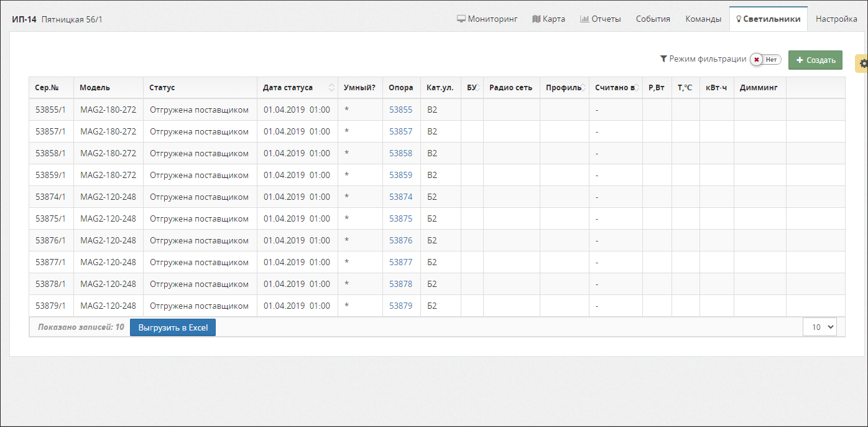Sort by Дата статуса using sort arrows
The width and height of the screenshot is (868, 427).
tap(332, 88)
